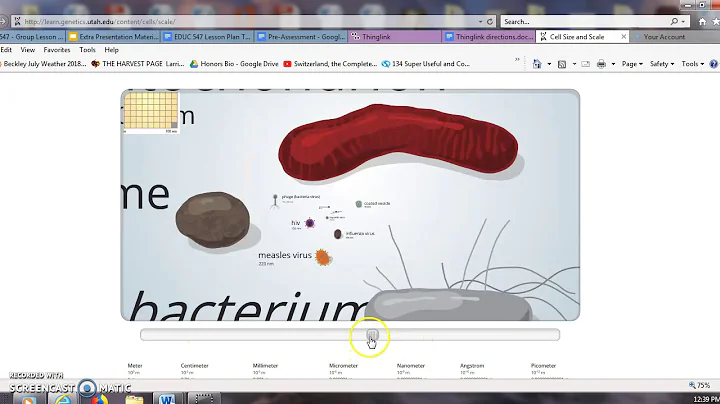Click the Search box in the browser toolbar
The height and width of the screenshot is (404, 720).
[585, 22]
